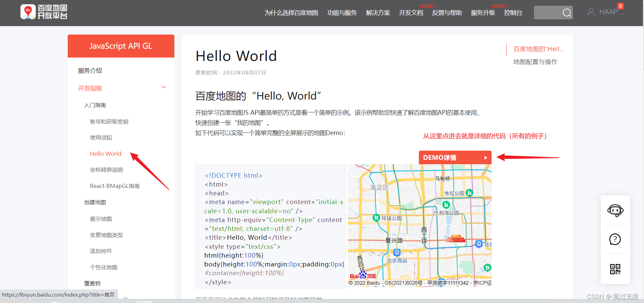Open React-BMapGL指南 page

click(115, 186)
